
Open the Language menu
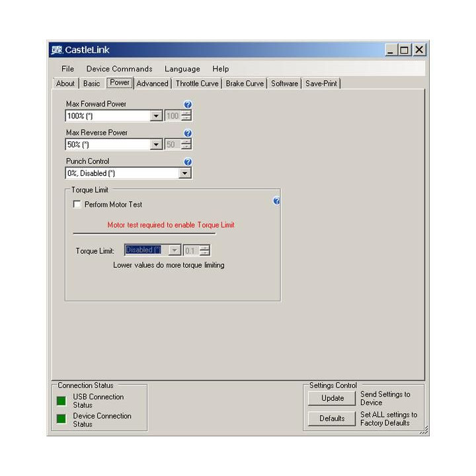(x=182, y=69)
